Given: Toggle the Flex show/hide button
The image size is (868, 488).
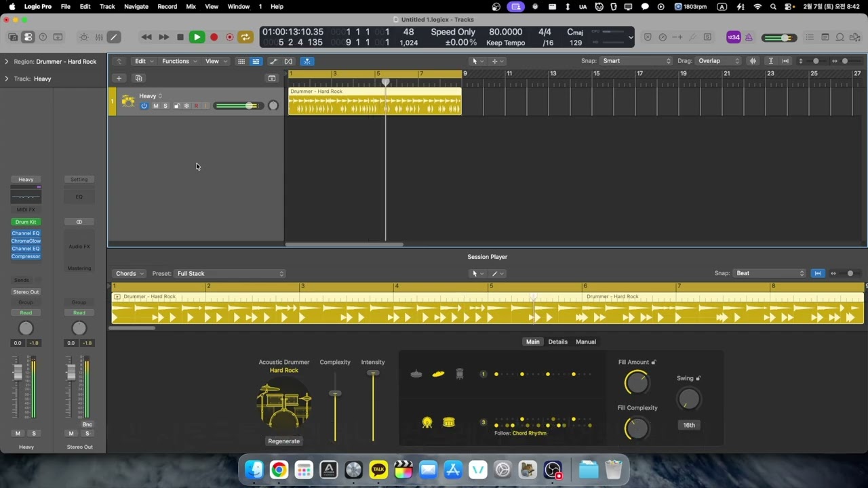Looking at the screenshot, I should pos(289,61).
